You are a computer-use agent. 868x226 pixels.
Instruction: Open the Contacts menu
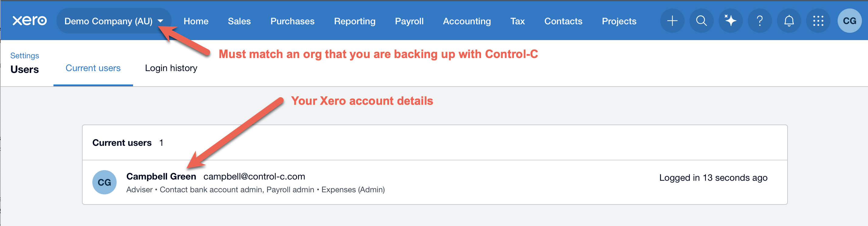coord(563,21)
